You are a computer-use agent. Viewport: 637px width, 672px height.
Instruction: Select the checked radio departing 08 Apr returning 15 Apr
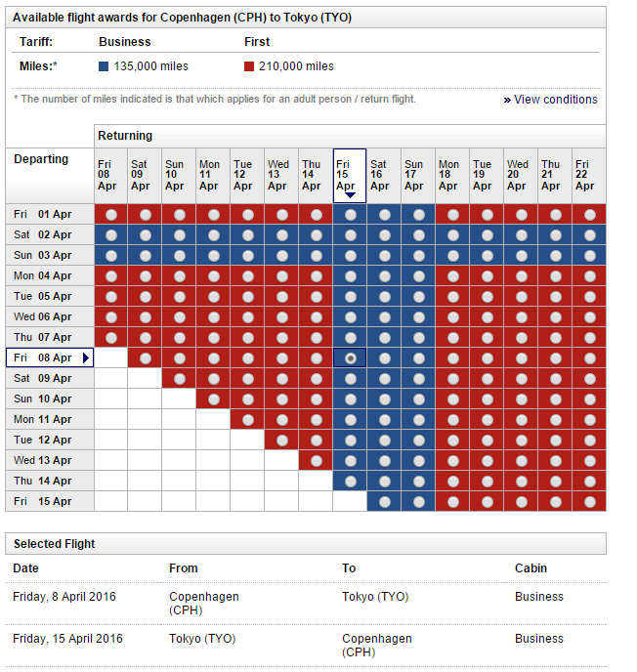coord(350,358)
